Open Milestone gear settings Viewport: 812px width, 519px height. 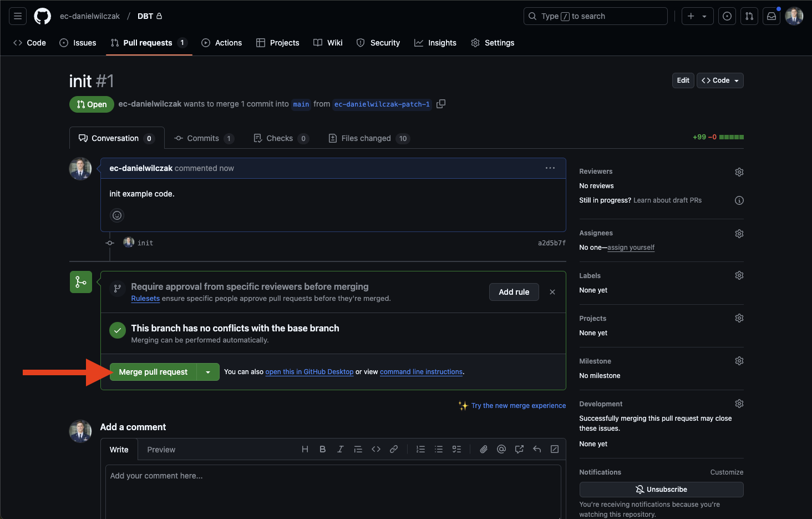point(739,361)
